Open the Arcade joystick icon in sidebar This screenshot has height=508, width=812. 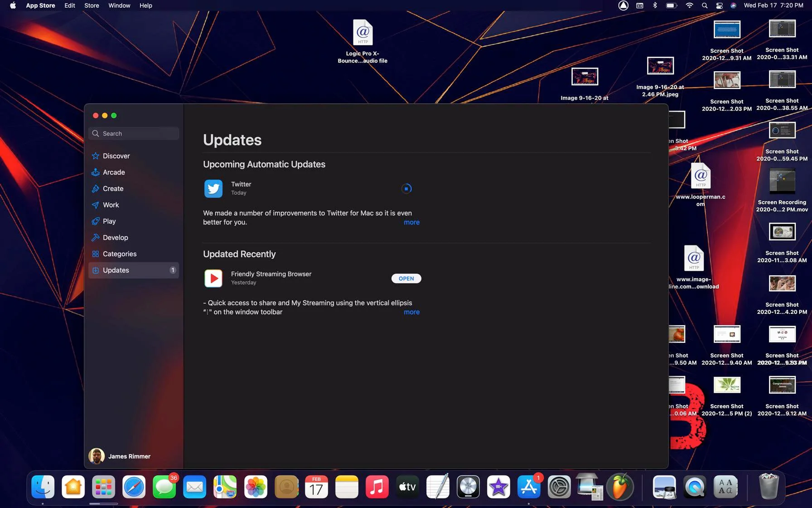point(95,172)
